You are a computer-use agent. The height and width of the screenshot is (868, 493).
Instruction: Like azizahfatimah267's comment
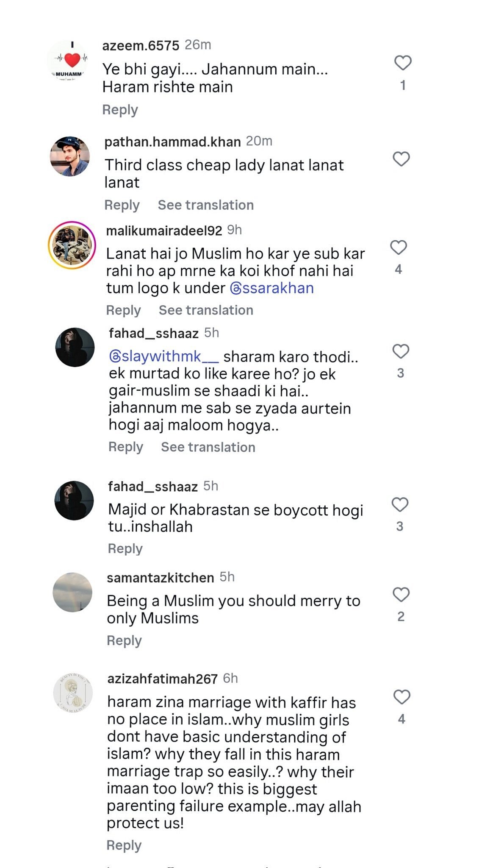click(x=402, y=697)
